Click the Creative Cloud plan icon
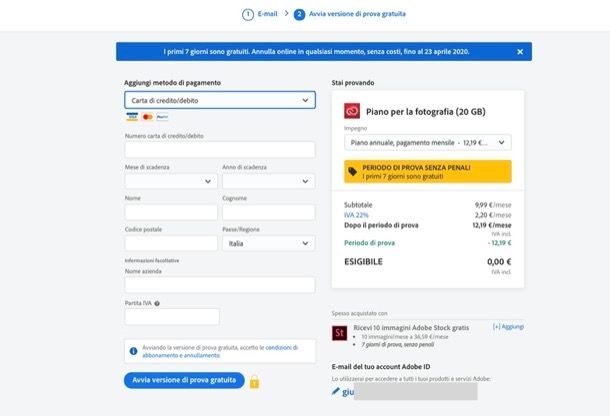610x416 pixels. [352, 111]
